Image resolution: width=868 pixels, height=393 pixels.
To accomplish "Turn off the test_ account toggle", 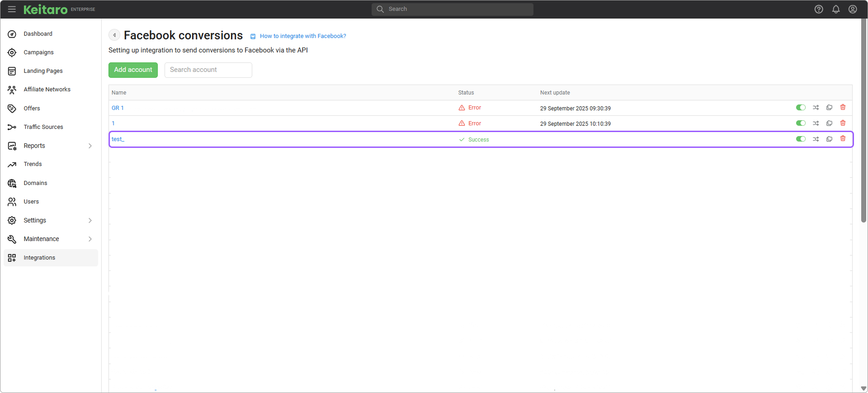I will point(801,139).
